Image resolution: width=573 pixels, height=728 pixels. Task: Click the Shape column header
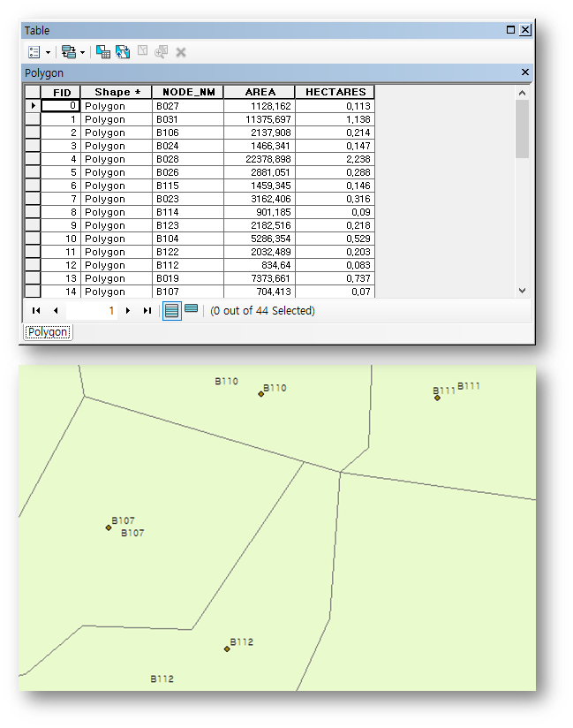(117, 92)
